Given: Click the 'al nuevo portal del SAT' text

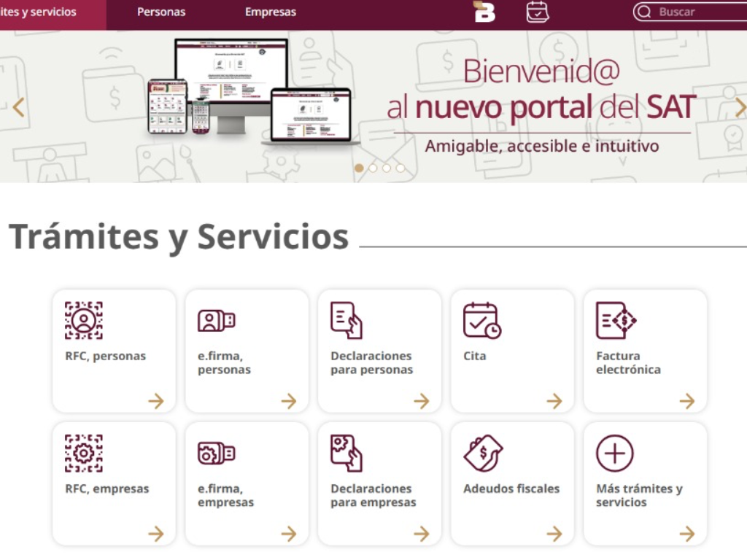Looking at the screenshot, I should [541, 107].
